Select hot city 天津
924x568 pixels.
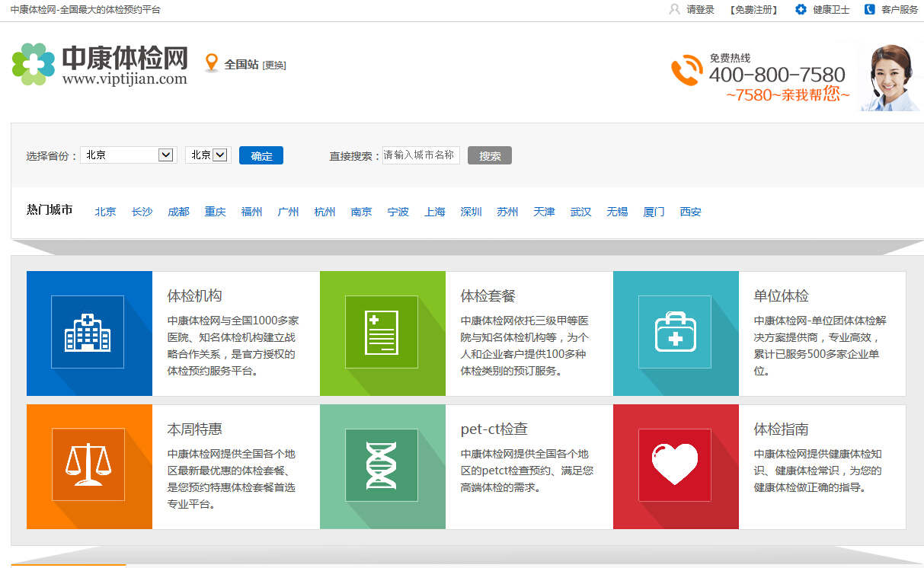pos(544,212)
